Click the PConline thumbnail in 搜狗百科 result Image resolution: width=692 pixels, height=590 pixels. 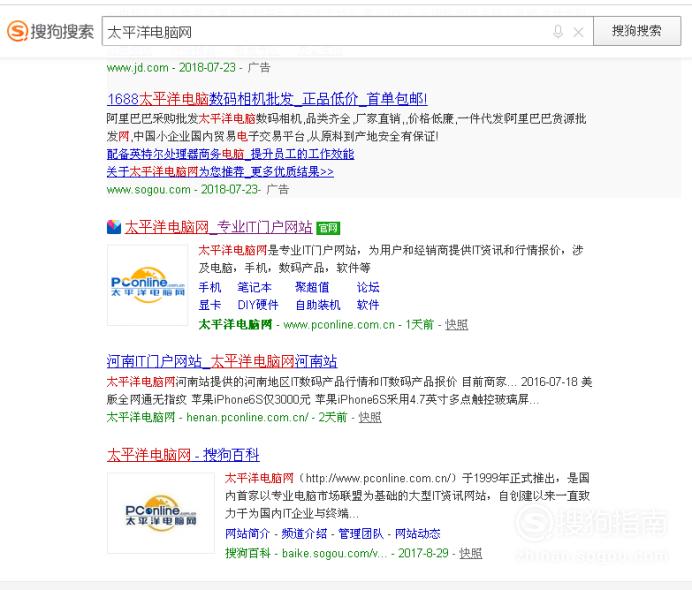tap(161, 513)
